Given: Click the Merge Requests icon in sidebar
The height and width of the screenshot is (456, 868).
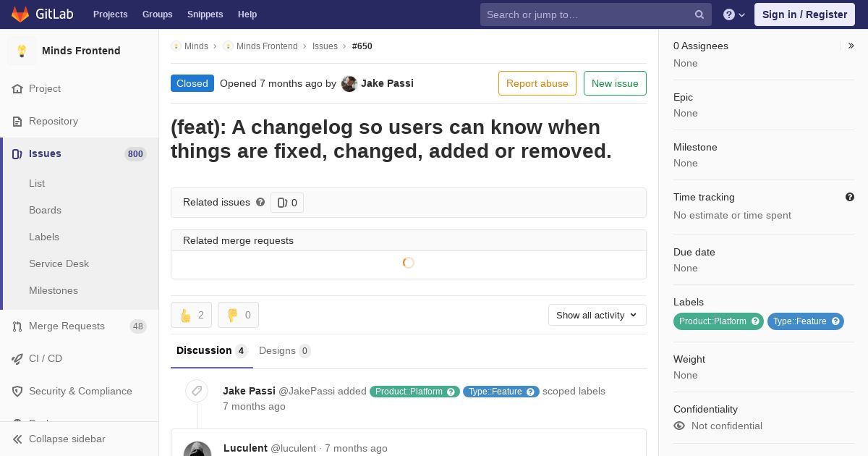Looking at the screenshot, I should click(17, 326).
